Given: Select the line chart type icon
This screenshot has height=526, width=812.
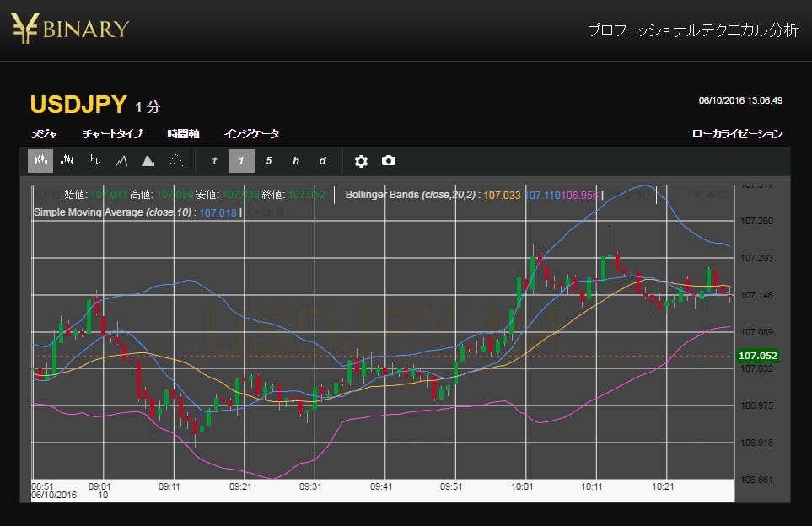Looking at the screenshot, I should [x=121, y=161].
